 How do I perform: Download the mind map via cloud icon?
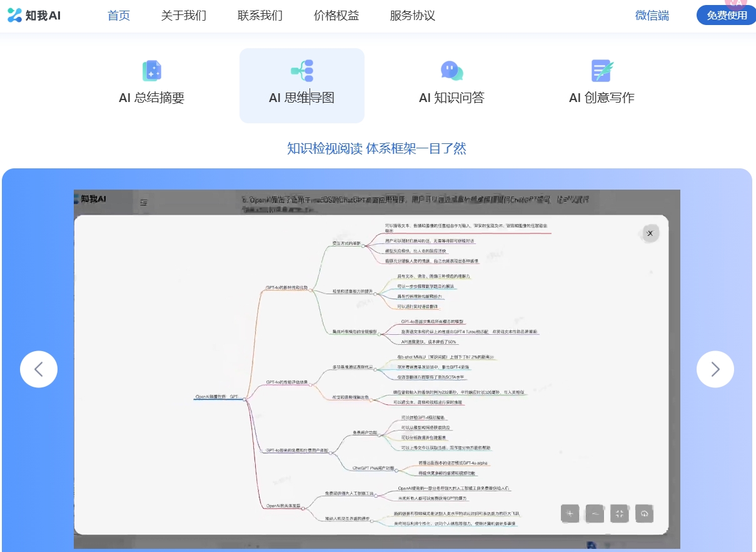pyautogui.click(x=644, y=513)
